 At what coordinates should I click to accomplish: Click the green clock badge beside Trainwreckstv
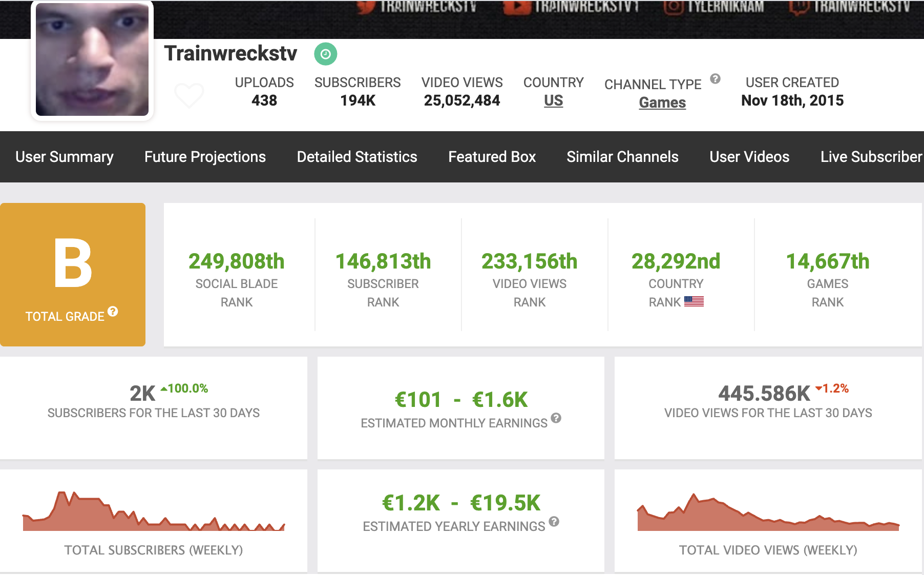tap(326, 54)
